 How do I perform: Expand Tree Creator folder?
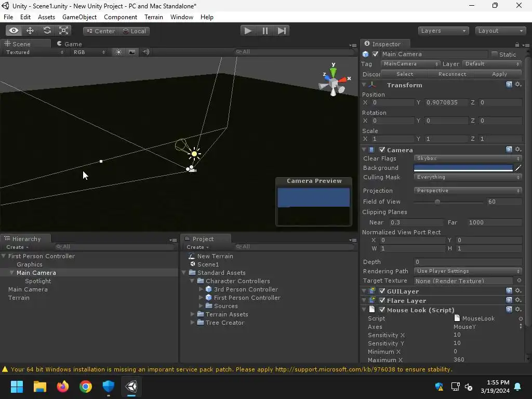(193, 322)
